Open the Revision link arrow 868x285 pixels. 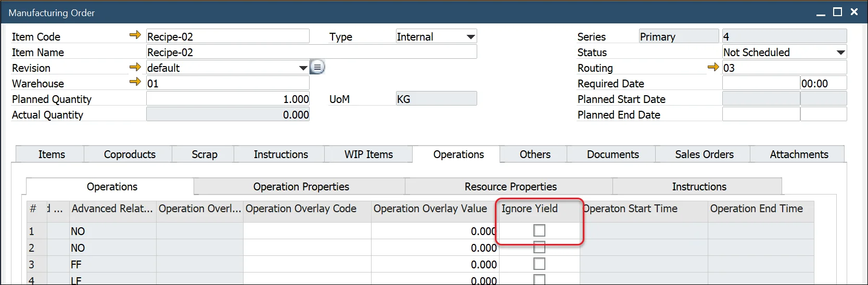[x=135, y=67]
